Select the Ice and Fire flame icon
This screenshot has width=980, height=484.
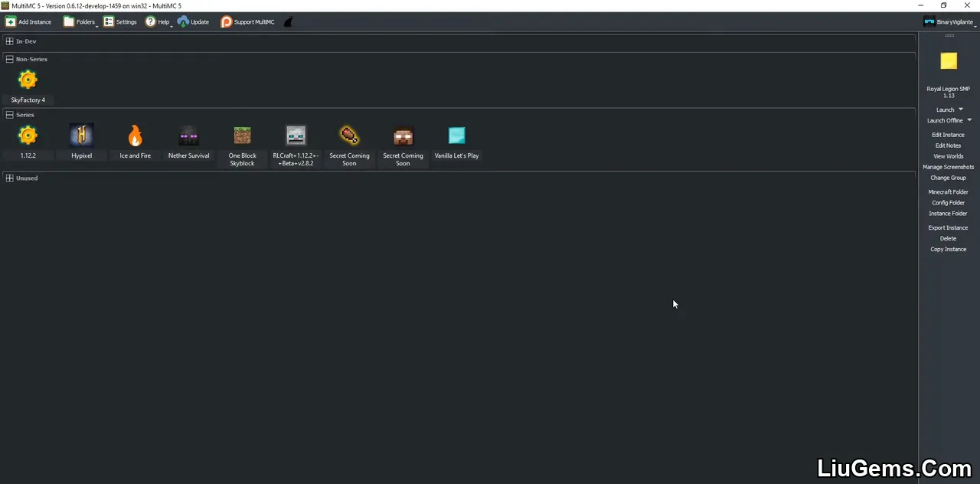pyautogui.click(x=135, y=136)
